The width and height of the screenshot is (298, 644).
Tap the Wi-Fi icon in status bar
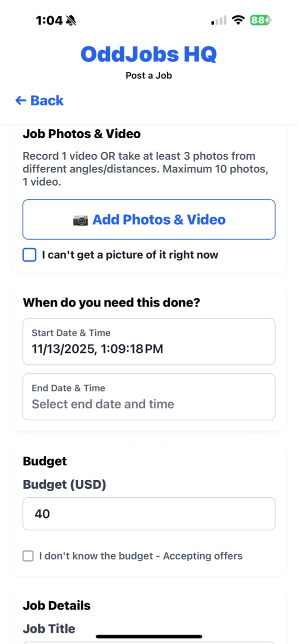pos(239,20)
